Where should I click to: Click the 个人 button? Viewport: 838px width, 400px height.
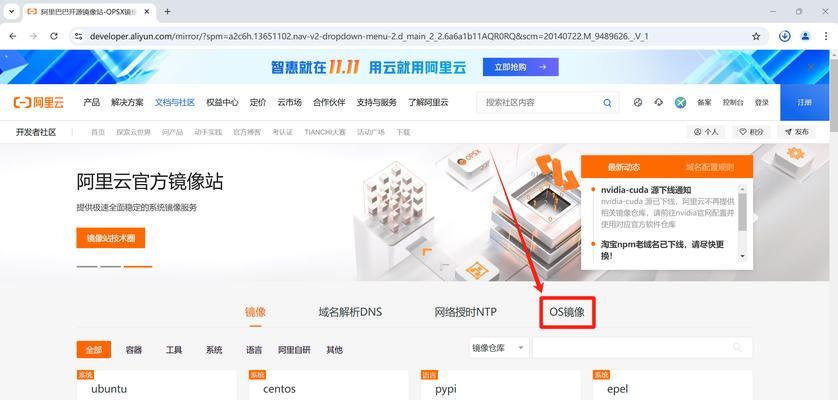(705, 132)
